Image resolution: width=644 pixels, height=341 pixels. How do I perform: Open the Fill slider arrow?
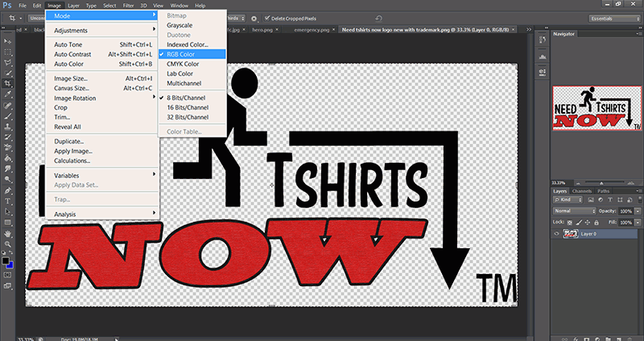pyautogui.click(x=638, y=222)
